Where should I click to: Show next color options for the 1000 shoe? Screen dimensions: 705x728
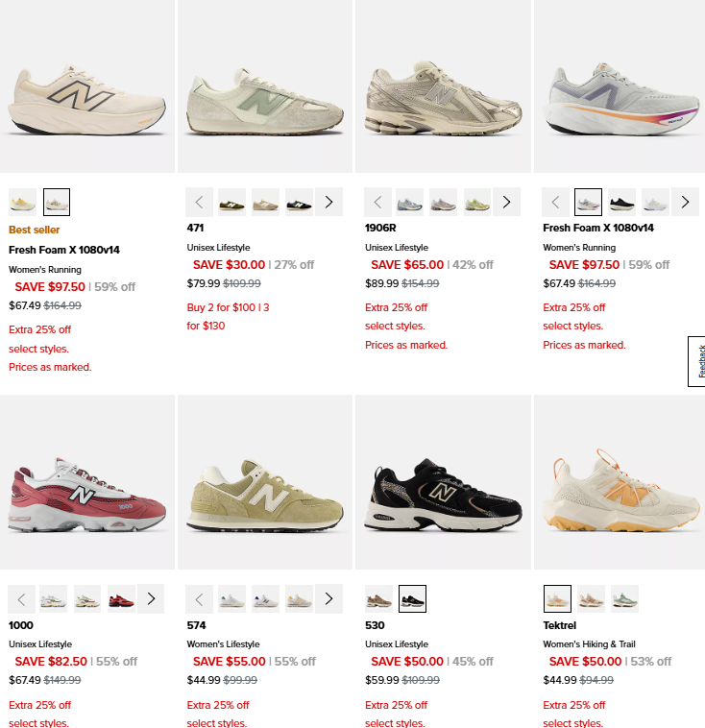(x=151, y=599)
